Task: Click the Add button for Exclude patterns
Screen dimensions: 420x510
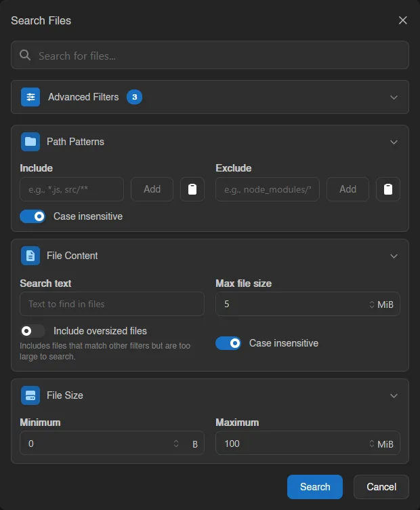Action: 348,189
